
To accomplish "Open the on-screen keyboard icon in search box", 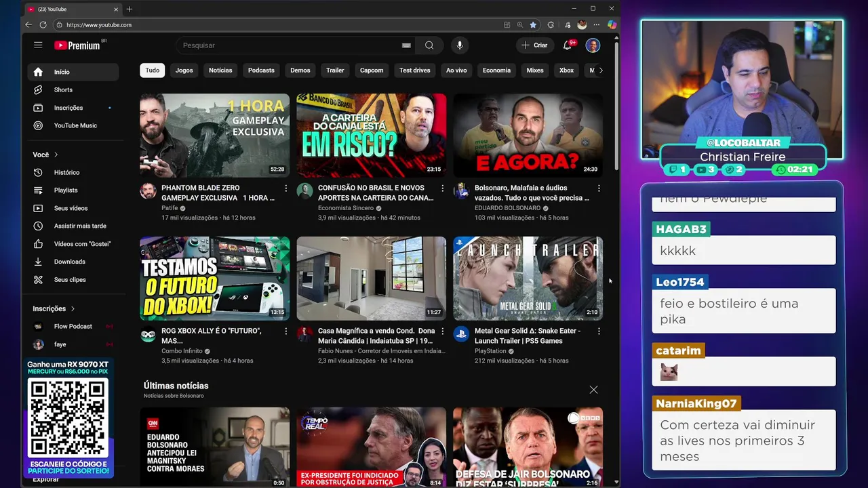I will [x=406, y=45].
